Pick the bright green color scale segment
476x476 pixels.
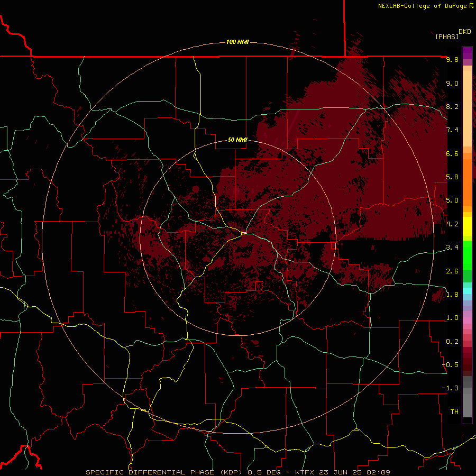(467, 255)
